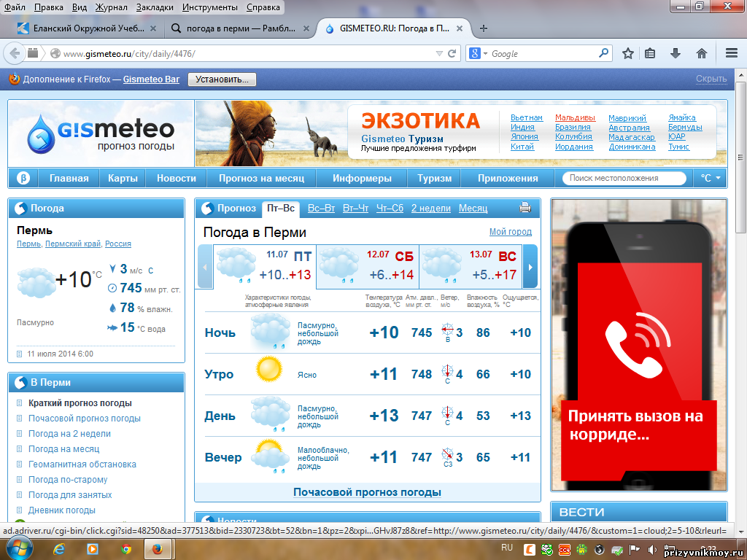Open the red phone advertisement banner
Screen dimensions: 747x560
point(639,345)
